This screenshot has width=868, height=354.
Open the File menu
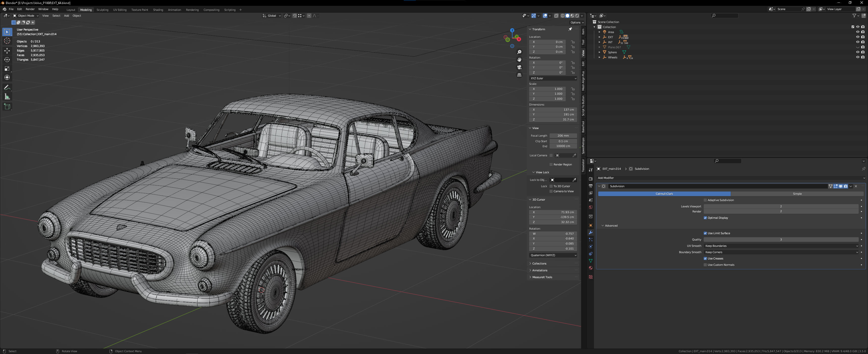point(11,9)
